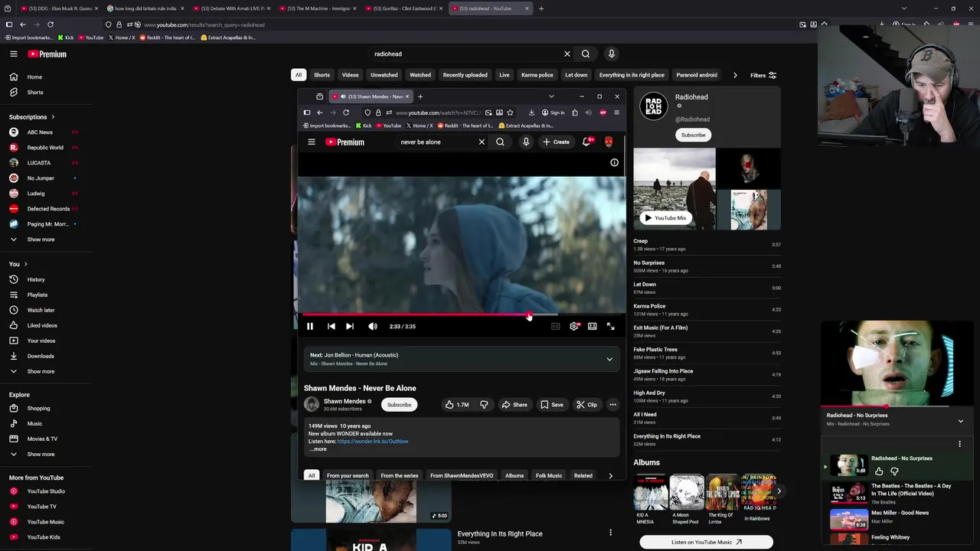The height and width of the screenshot is (551, 980).
Task: Like Radiohead - No Surprises in queue
Action: [879, 471]
